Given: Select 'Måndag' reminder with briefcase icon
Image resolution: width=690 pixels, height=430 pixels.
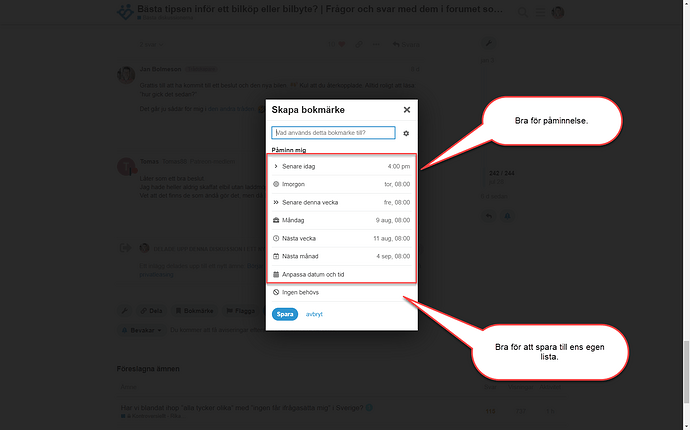Looking at the screenshot, I should pyautogui.click(x=341, y=220).
